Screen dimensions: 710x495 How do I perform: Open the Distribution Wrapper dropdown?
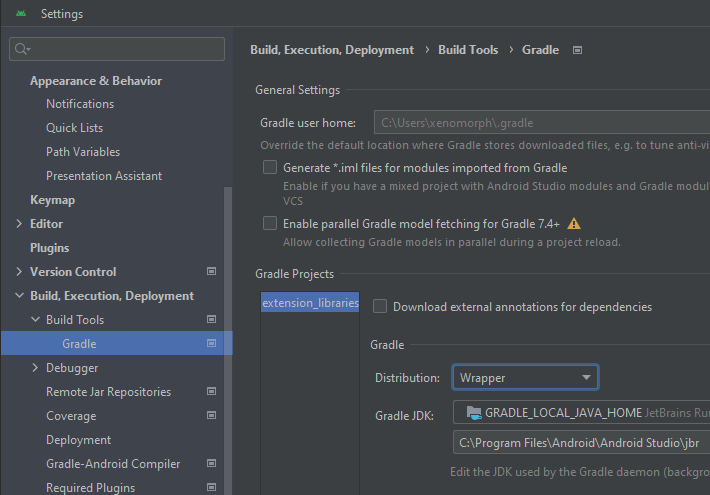[x=525, y=377]
